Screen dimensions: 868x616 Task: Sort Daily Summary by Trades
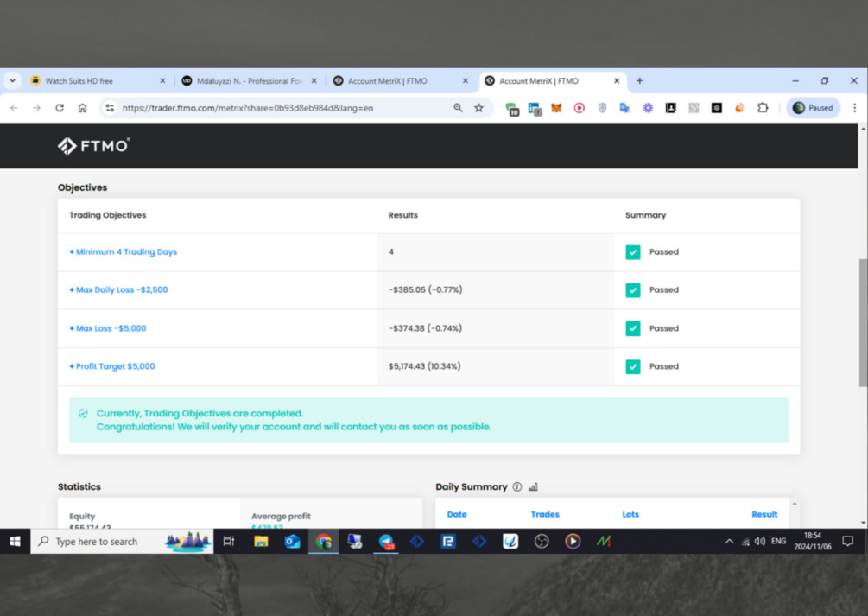545,515
